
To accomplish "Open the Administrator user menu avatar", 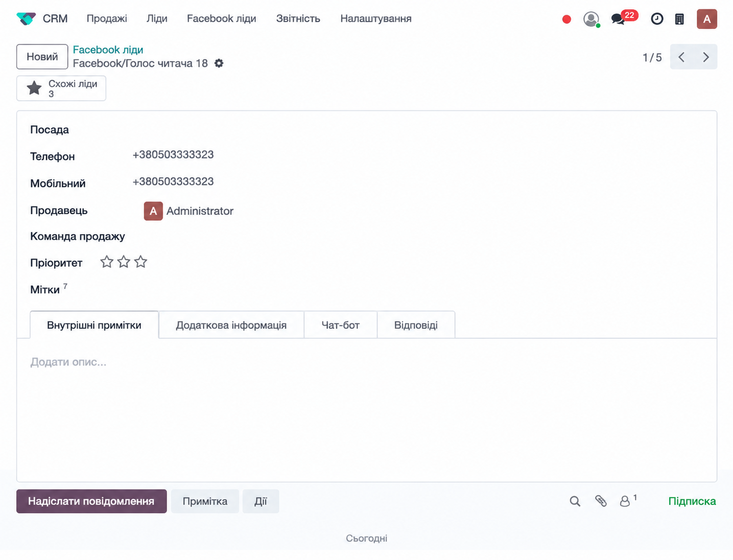I will pyautogui.click(x=707, y=19).
